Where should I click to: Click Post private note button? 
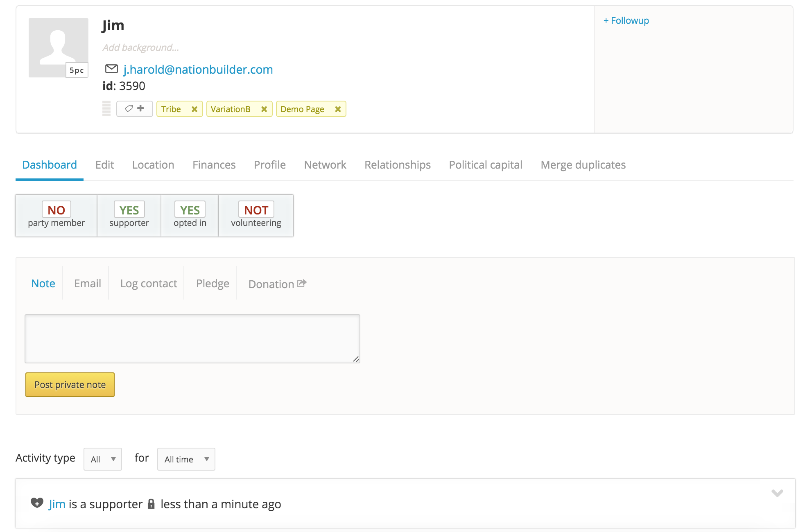pyautogui.click(x=70, y=385)
